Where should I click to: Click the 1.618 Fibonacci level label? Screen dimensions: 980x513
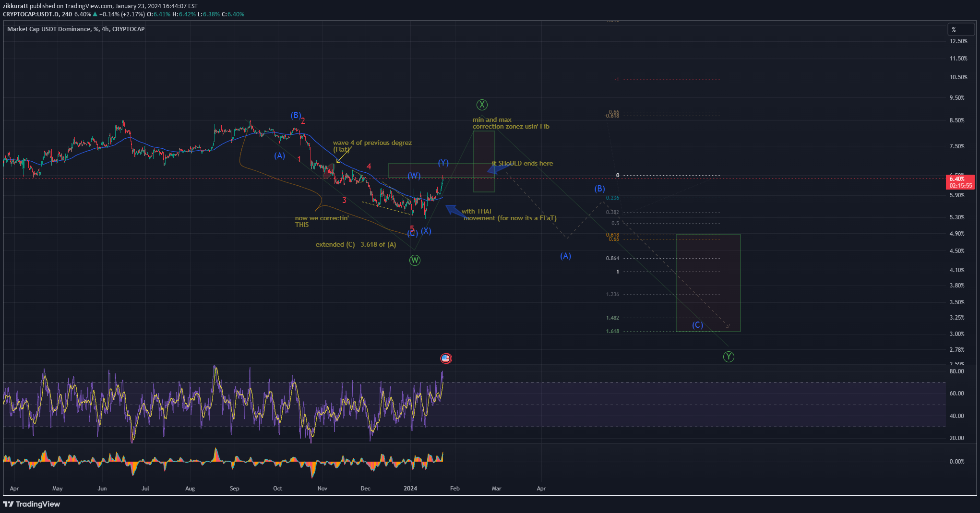pos(612,331)
